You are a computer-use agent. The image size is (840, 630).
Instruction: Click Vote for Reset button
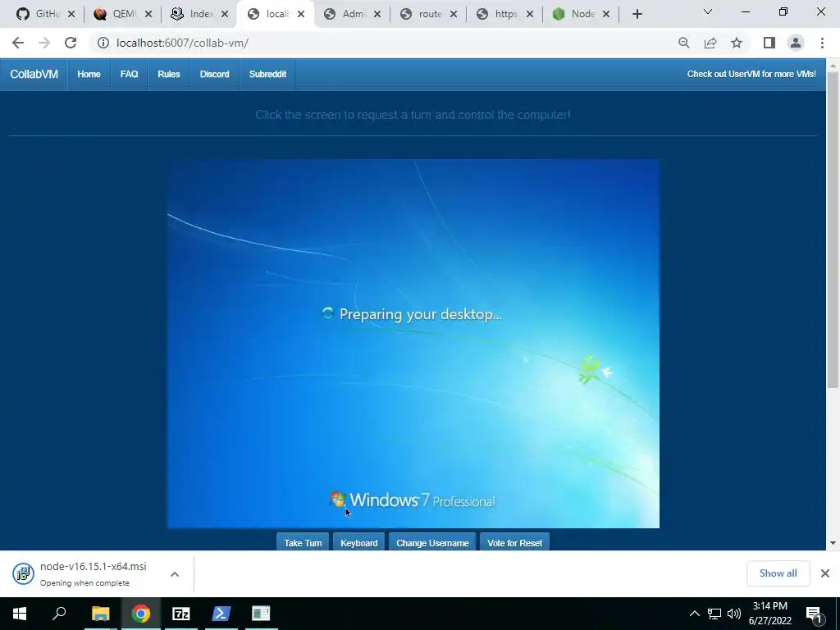[515, 542]
